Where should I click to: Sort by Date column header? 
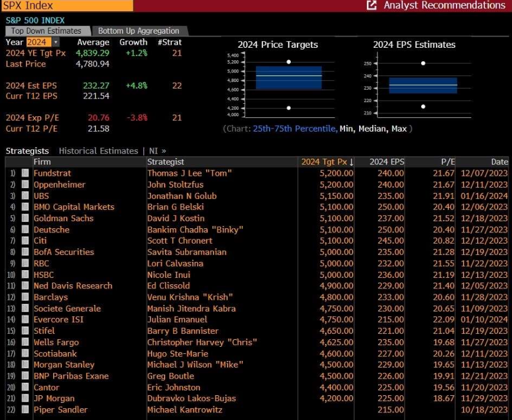483,162
